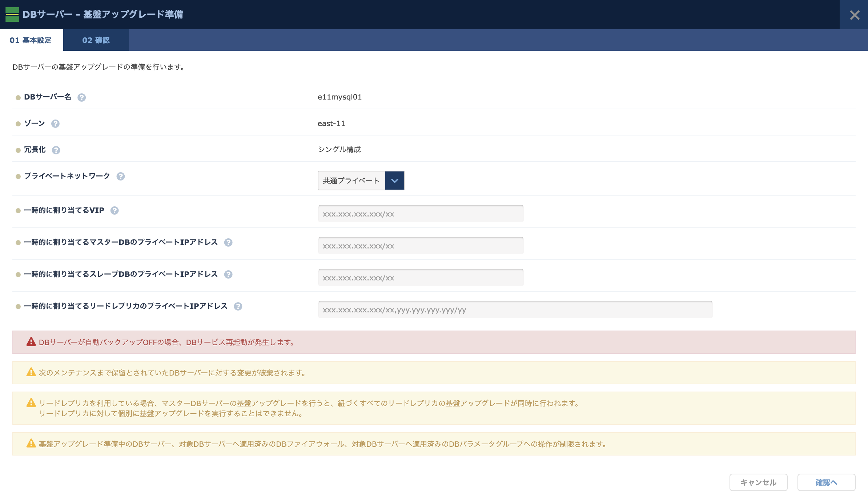Click the リードレプリカ IP address input field
The height and width of the screenshot is (502, 868).
pyautogui.click(x=515, y=309)
